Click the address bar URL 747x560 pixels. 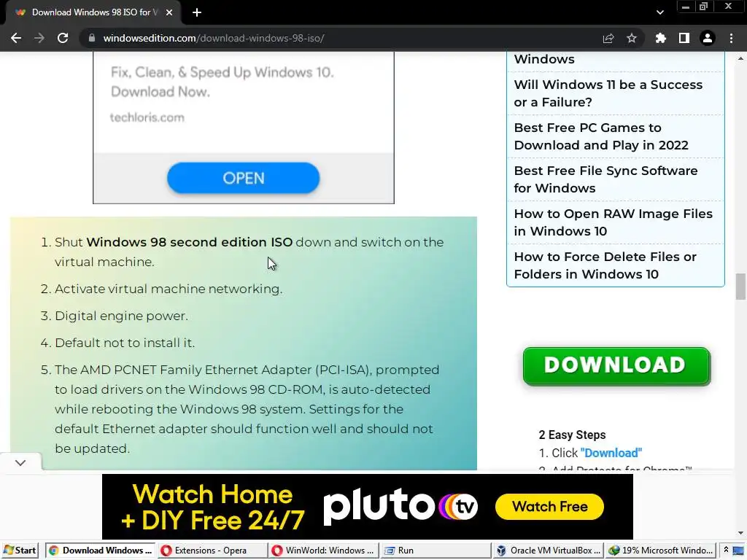click(x=214, y=38)
